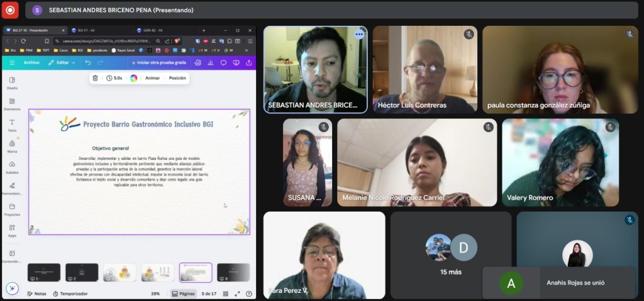Click Iniciar otra prueba gratis button

pyautogui.click(x=159, y=62)
